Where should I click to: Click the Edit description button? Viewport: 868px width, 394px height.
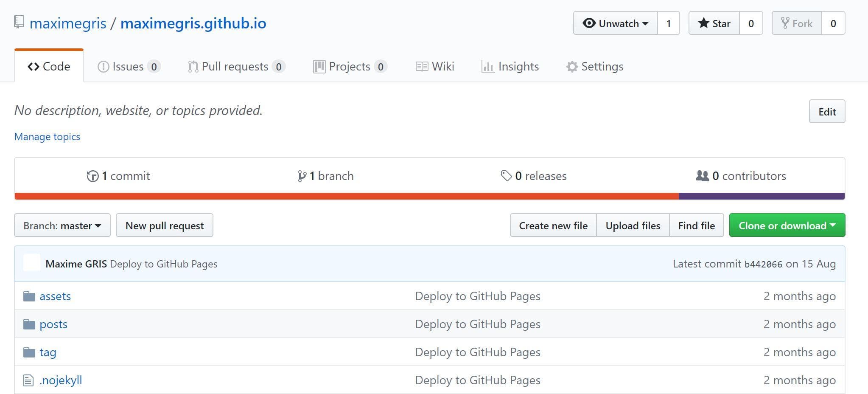click(x=827, y=111)
